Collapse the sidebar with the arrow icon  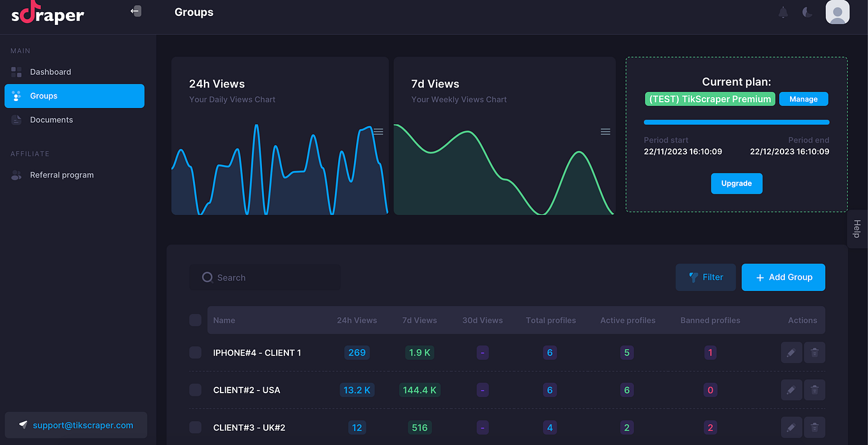click(x=136, y=11)
